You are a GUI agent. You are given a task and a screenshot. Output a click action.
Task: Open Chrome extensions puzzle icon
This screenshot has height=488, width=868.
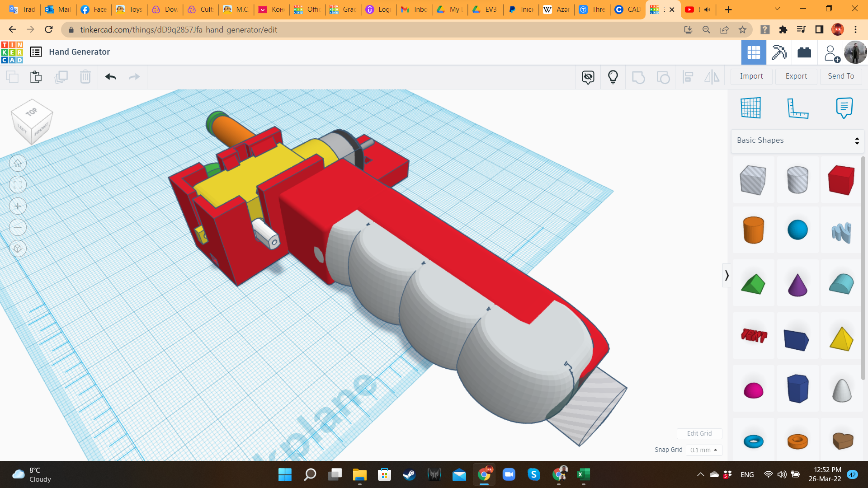(783, 30)
